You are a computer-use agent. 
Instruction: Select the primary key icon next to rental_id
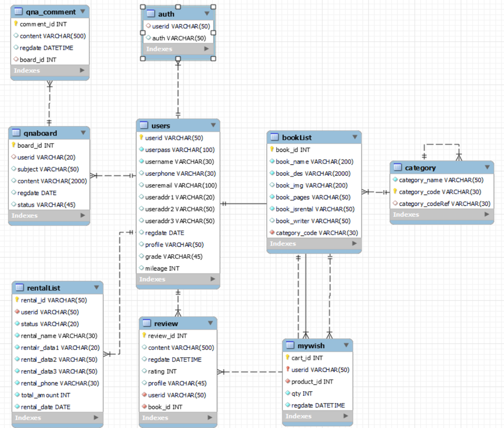point(16,300)
